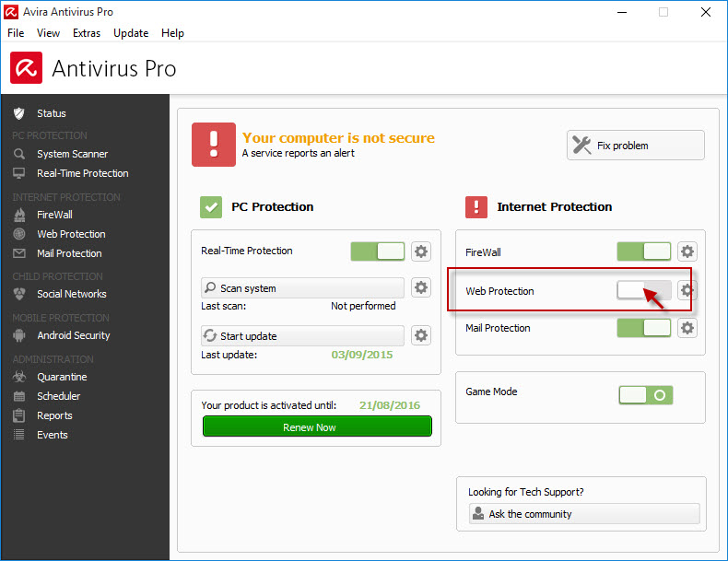Toggle the Game Mode switch
Image resolution: width=728 pixels, height=561 pixels.
point(646,395)
